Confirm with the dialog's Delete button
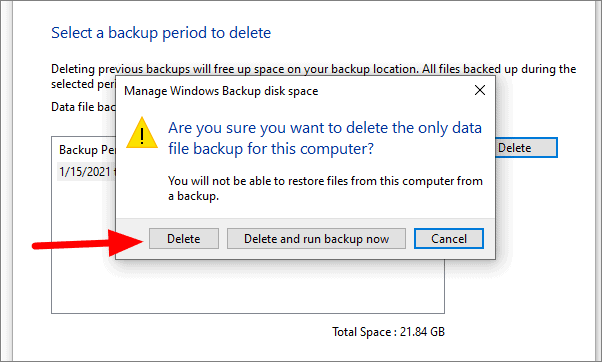 pyautogui.click(x=184, y=239)
